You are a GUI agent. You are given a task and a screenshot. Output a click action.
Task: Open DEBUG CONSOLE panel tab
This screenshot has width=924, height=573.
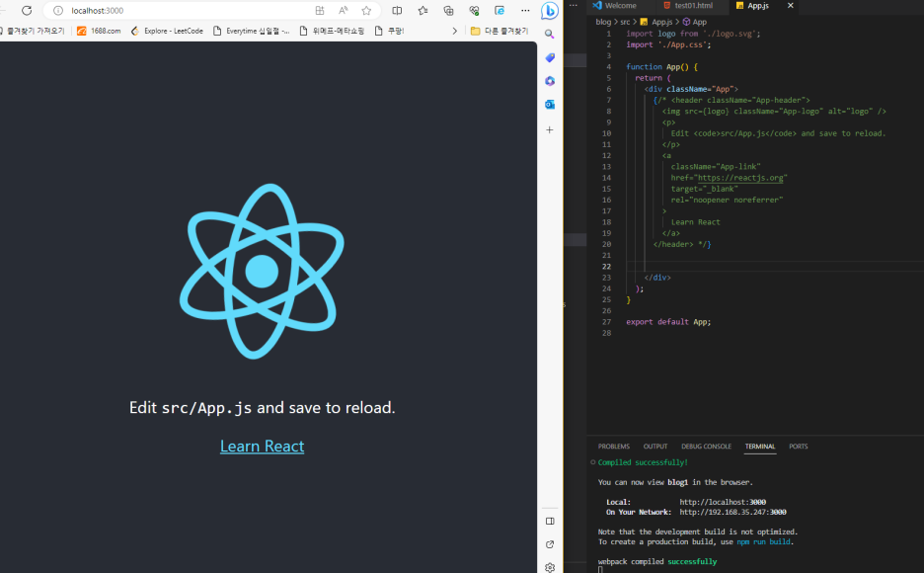click(x=706, y=447)
